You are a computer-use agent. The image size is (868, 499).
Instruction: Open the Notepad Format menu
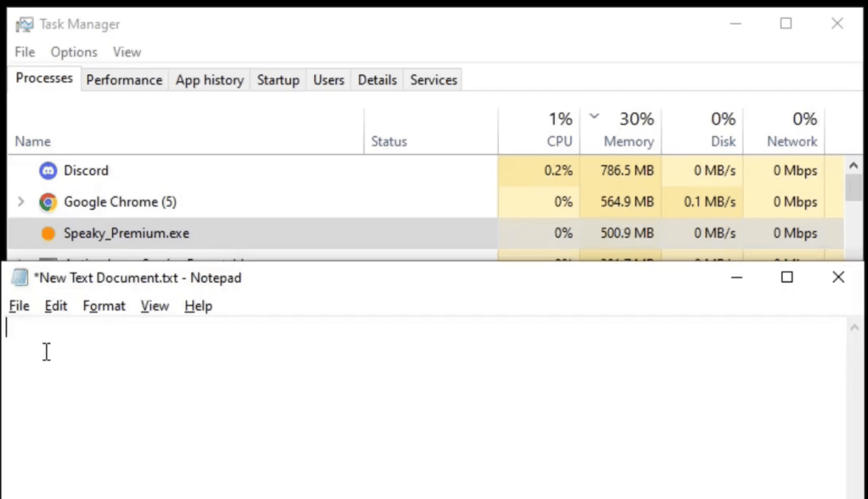[104, 306]
